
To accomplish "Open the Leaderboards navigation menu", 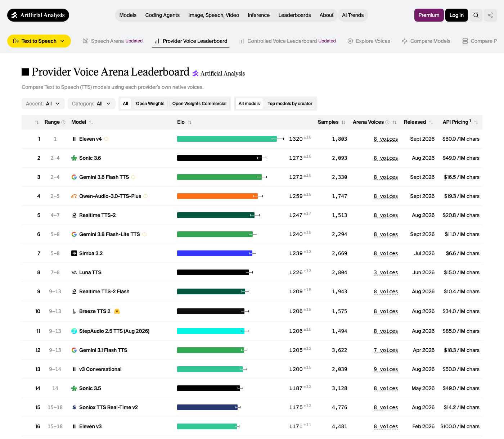I will (x=294, y=15).
